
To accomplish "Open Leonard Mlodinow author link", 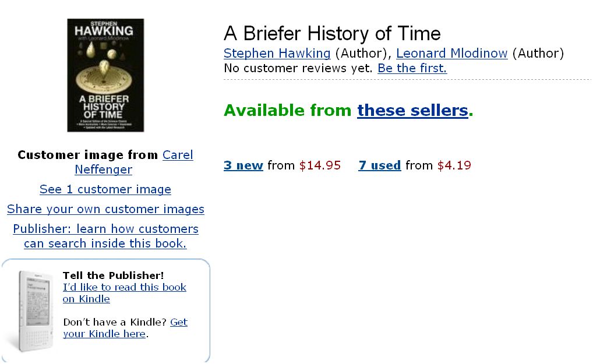I will [451, 54].
